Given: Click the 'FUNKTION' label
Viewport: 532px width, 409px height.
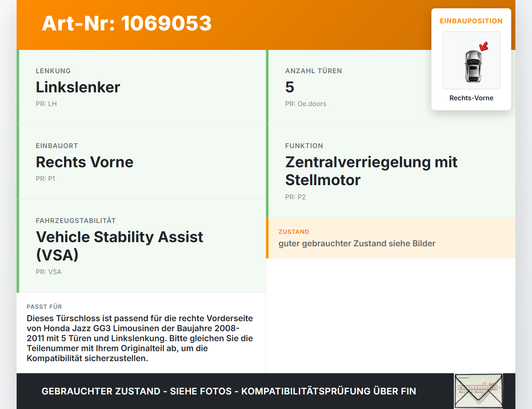Looking at the screenshot, I should point(304,146).
